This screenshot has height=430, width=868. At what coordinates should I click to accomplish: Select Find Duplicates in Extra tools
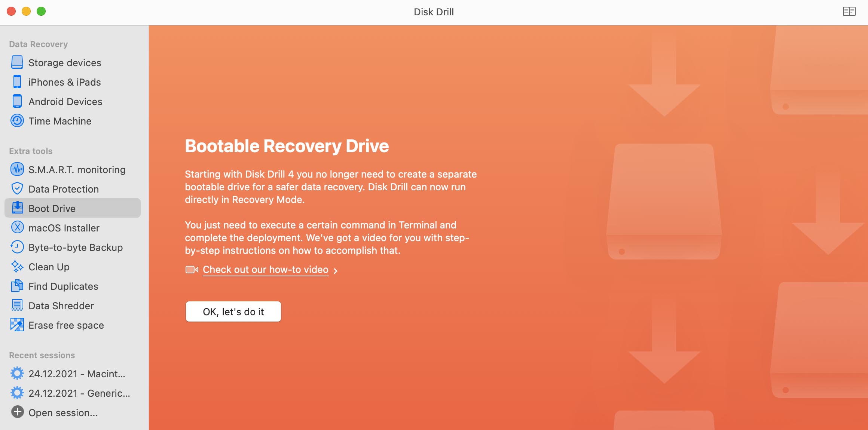click(63, 286)
